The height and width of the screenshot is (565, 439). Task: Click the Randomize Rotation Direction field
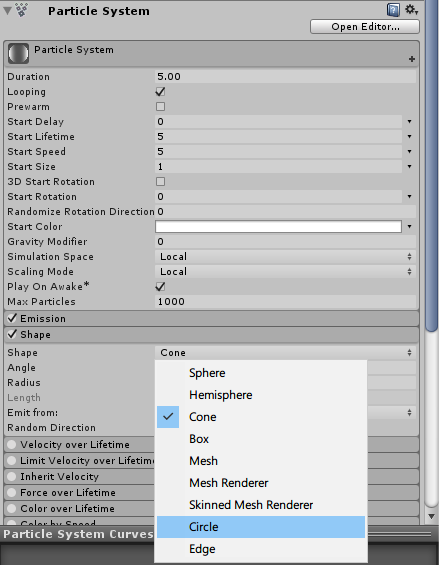coord(285,212)
